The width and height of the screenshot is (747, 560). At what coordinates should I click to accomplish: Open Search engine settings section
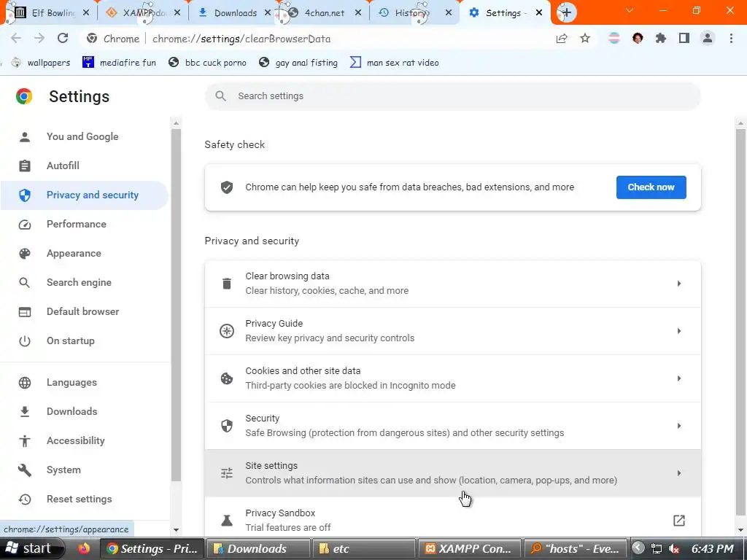84,282
